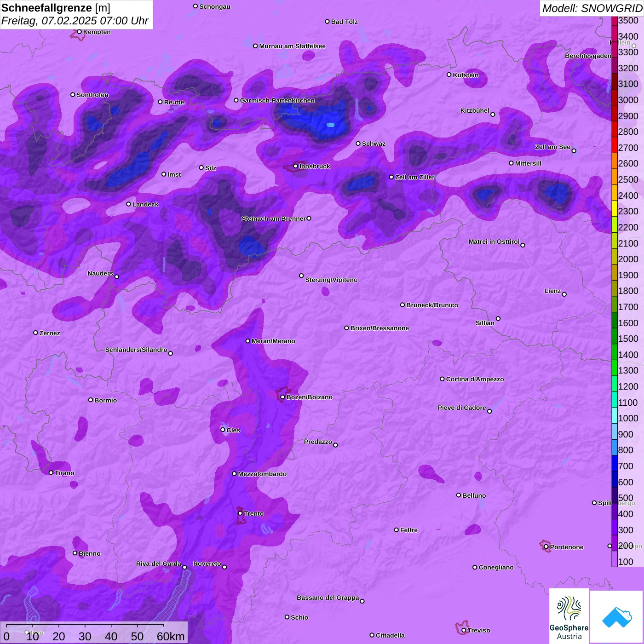Image resolution: width=644 pixels, height=644 pixels.
Task: Click the 'Sonthofen' label
Action: 92,95
